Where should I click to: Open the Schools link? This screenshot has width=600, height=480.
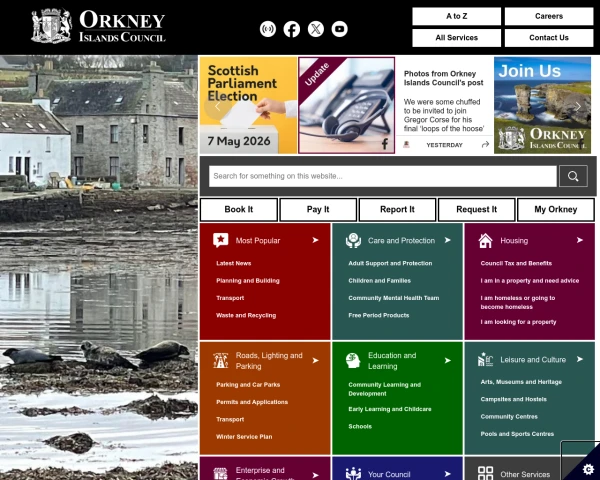[360, 426]
